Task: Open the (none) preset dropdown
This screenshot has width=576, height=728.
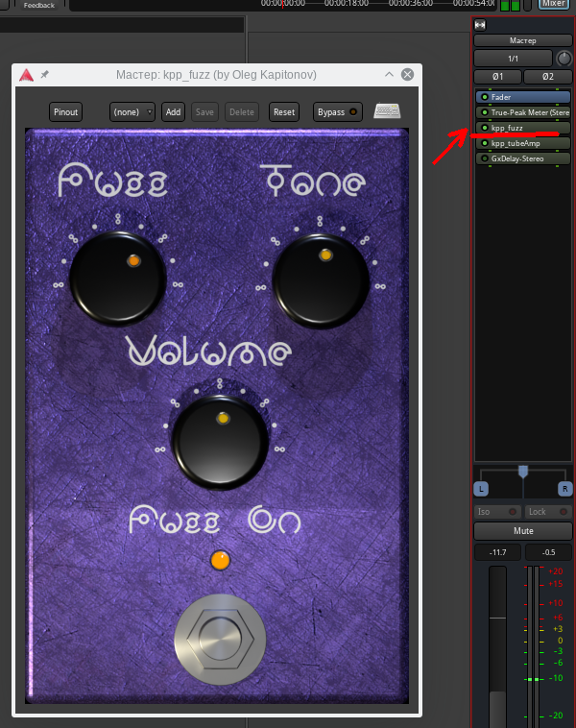Action: tap(132, 112)
